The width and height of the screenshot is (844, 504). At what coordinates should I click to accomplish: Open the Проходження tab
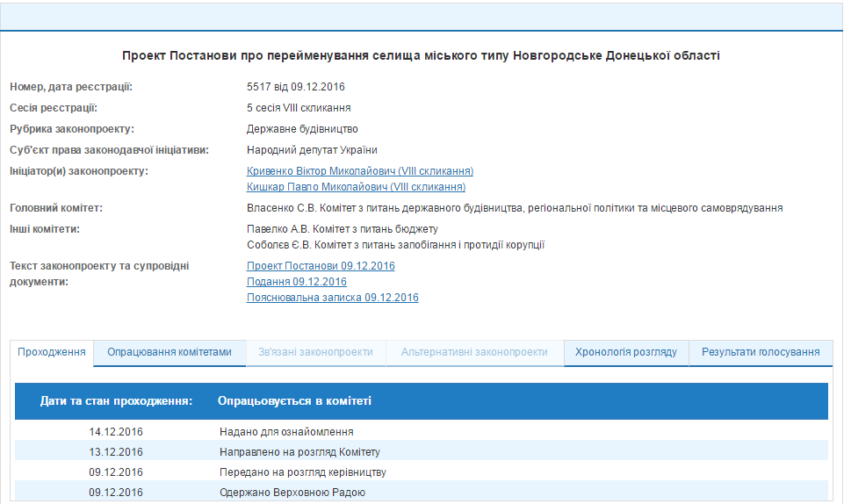click(52, 352)
